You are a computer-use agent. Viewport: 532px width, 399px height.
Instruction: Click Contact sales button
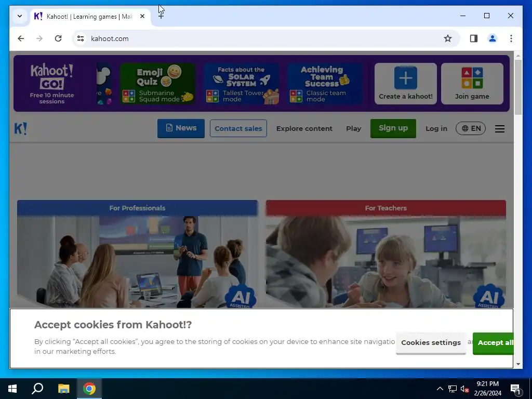(238, 129)
